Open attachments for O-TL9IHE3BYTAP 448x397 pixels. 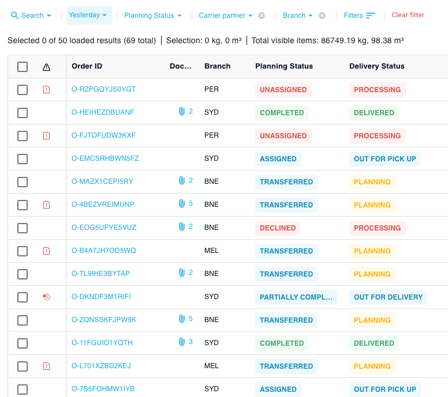click(186, 273)
